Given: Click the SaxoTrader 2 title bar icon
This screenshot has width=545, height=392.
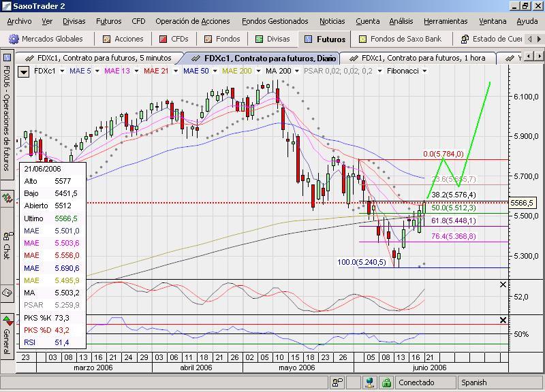Looking at the screenshot, I should click(x=6, y=6).
